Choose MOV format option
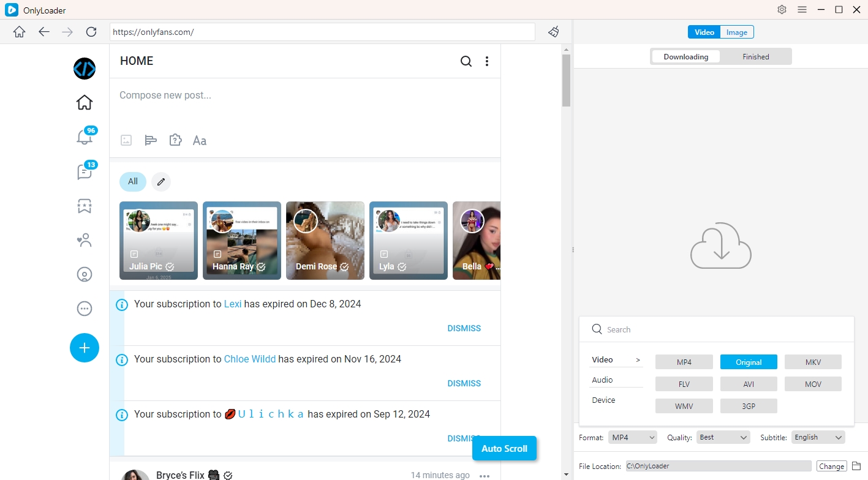Screen dimensions: 868x480 (x=813, y=384)
